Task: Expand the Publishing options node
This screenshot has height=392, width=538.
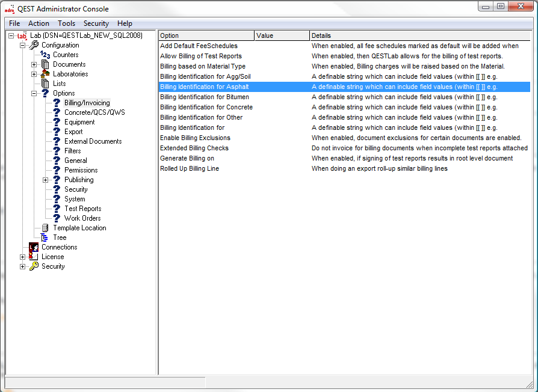Action: (46, 180)
